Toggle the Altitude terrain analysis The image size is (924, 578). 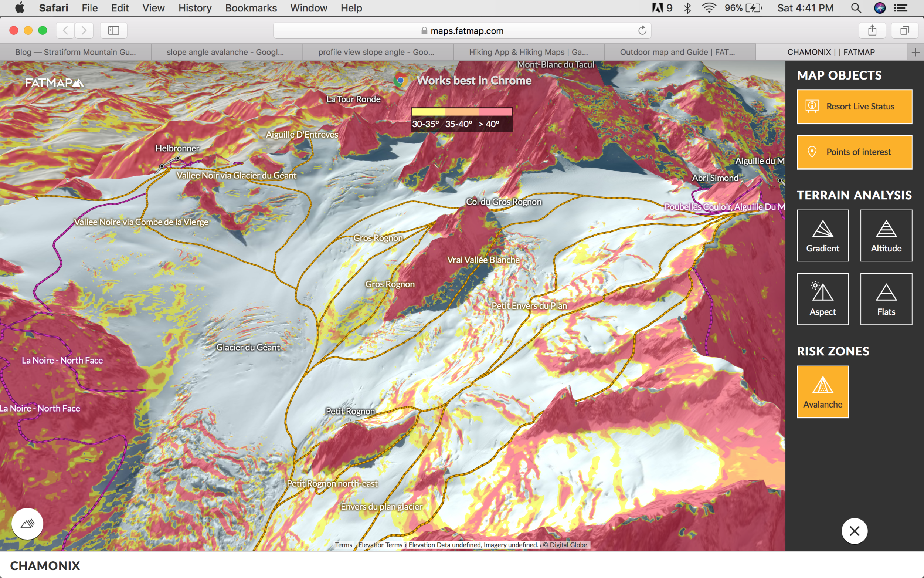coord(886,235)
